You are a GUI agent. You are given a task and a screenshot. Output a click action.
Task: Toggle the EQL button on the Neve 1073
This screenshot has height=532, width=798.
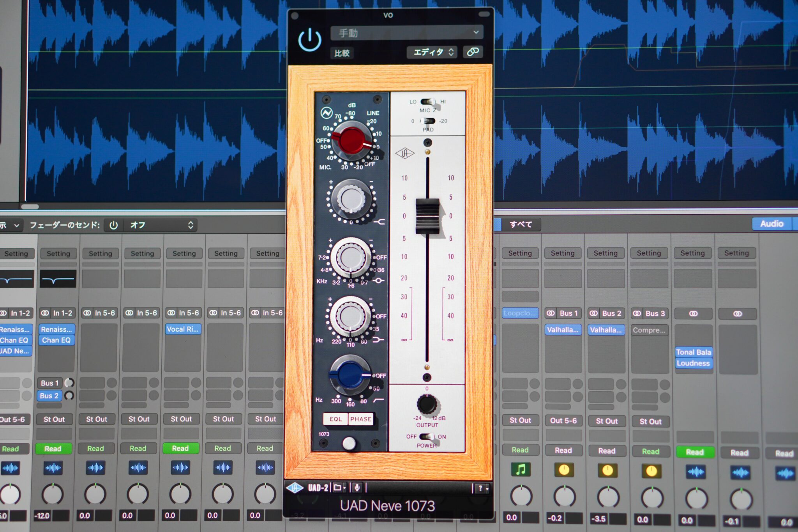click(x=335, y=419)
